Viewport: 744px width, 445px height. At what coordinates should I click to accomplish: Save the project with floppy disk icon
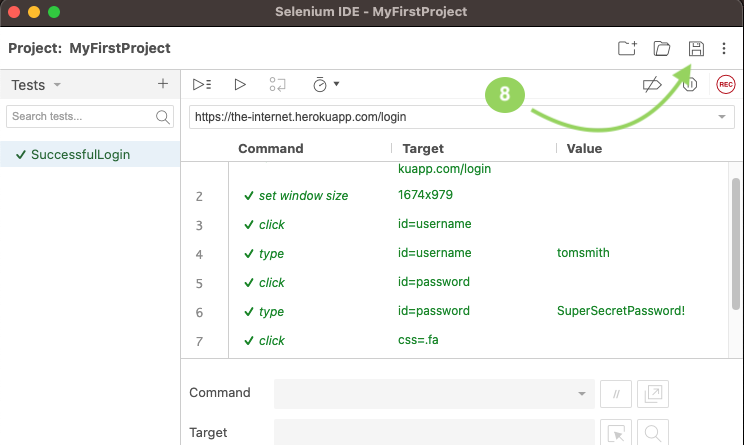pos(696,48)
